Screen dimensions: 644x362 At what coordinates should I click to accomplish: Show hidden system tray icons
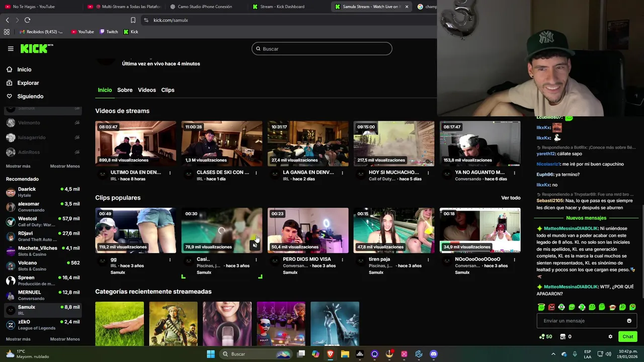553,354
